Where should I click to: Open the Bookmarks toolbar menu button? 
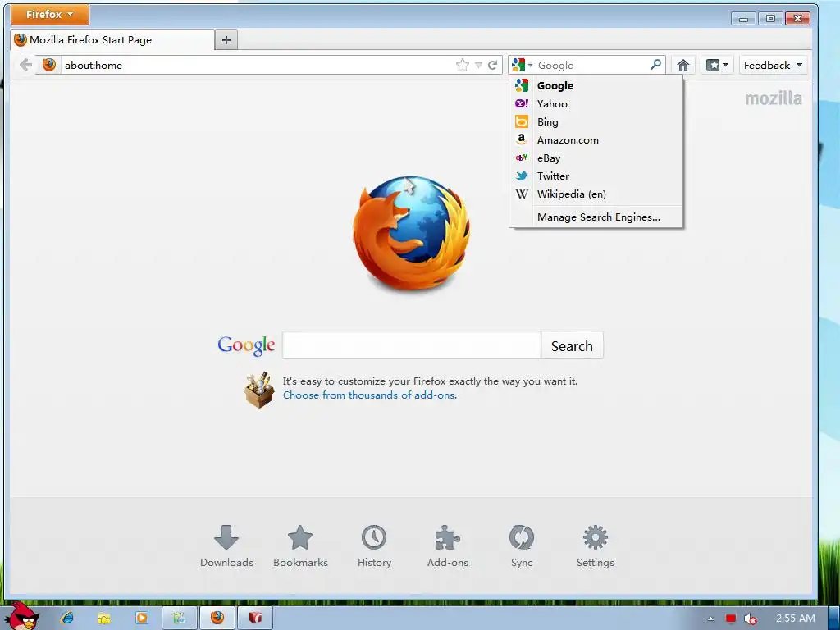pyautogui.click(x=717, y=66)
